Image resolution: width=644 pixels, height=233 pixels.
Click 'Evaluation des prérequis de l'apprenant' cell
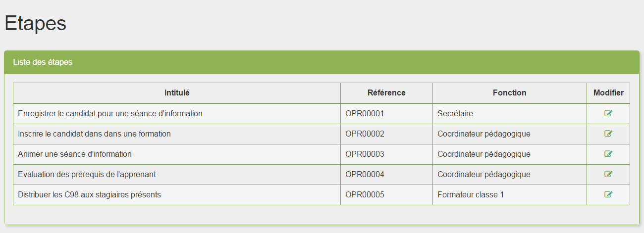click(x=177, y=174)
